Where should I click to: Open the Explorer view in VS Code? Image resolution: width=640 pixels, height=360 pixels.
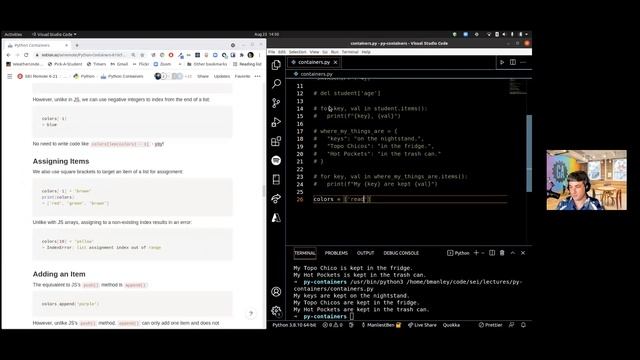click(x=276, y=65)
